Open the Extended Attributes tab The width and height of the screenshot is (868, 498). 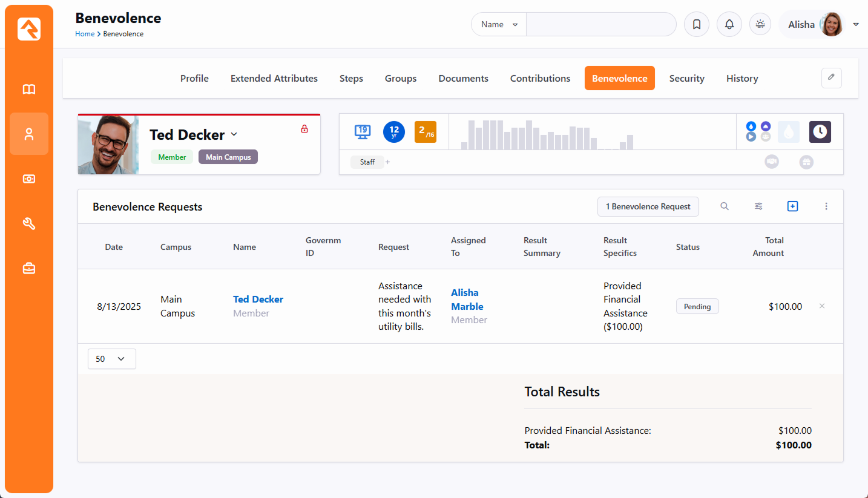[x=274, y=79]
